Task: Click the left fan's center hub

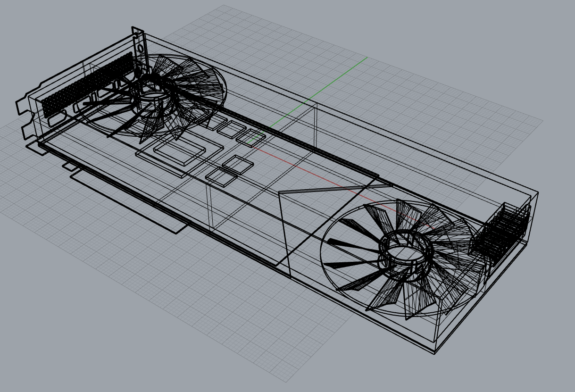Action: coord(152,100)
